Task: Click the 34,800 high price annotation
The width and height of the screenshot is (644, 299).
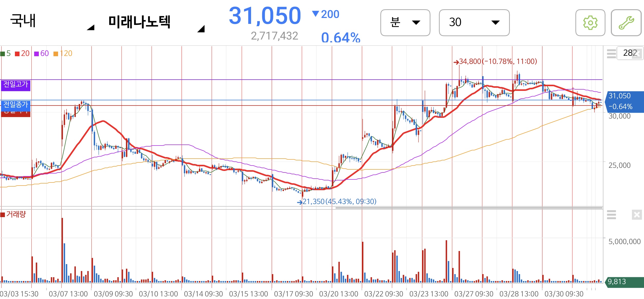Action: tap(495, 62)
